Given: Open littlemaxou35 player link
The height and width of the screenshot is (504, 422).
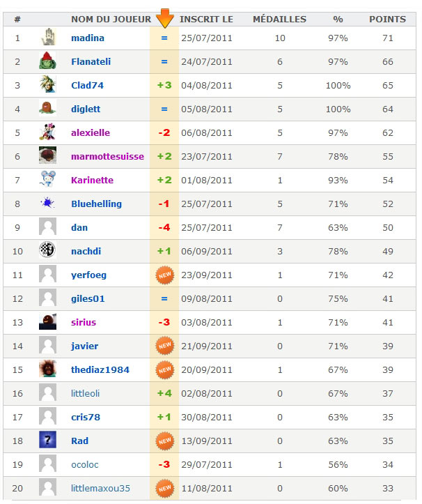Looking at the screenshot, I should tap(100, 488).
